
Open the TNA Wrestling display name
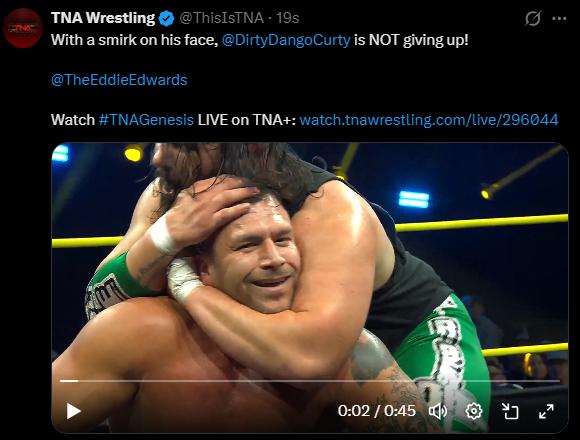(x=103, y=18)
